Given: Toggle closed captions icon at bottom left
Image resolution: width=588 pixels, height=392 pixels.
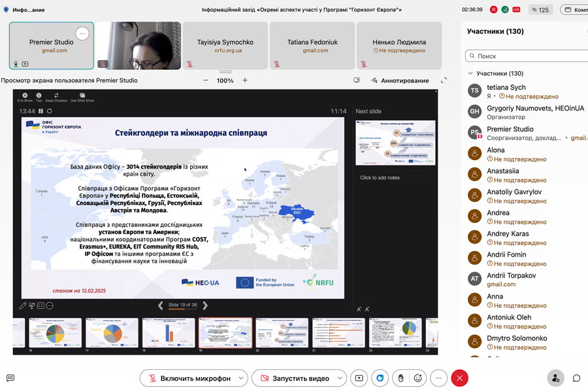Looking at the screenshot, I should pos(10,378).
